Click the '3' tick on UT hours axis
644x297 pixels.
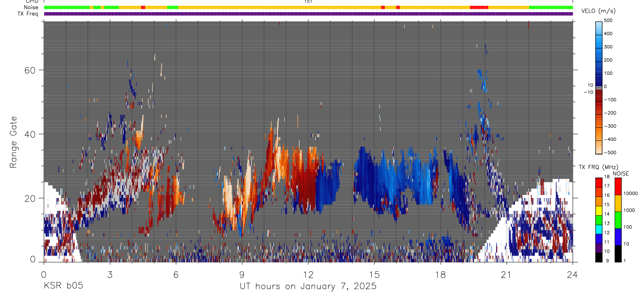(110, 274)
